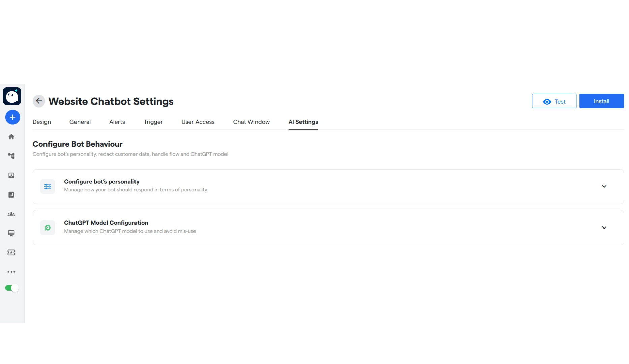
Task: Click 'Manage how your bot should respond' description
Action: pyautogui.click(x=136, y=190)
